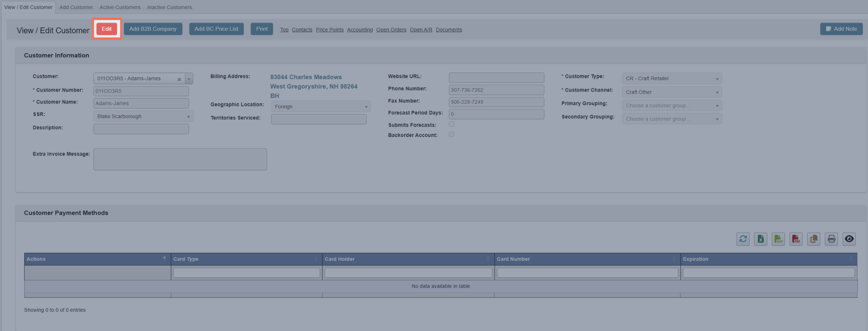Expand the Customer Channel dropdown
The image size is (868, 331).
[672, 92]
